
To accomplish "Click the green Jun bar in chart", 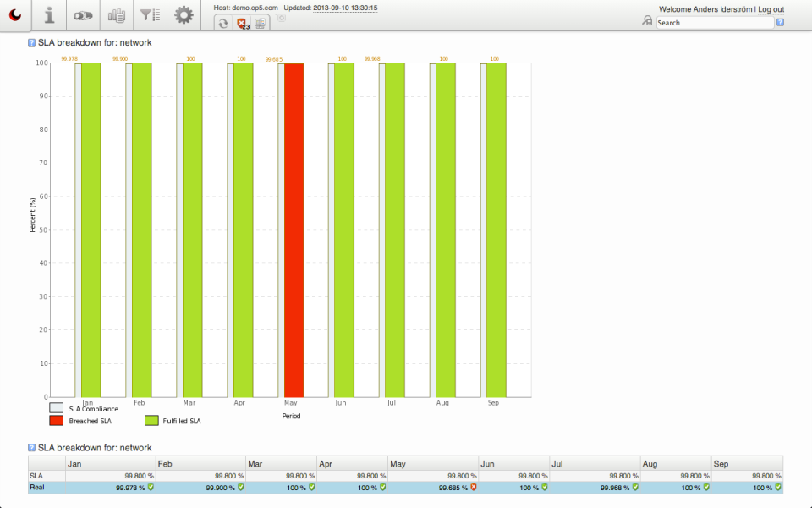I will coord(344,230).
